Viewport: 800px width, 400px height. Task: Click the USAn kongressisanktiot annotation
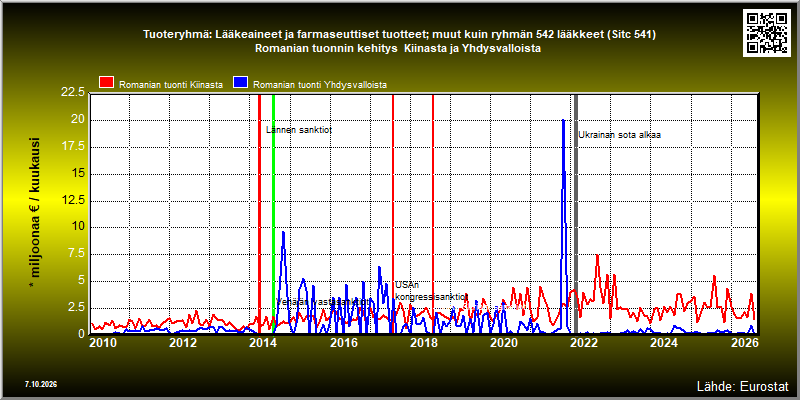tap(432, 291)
